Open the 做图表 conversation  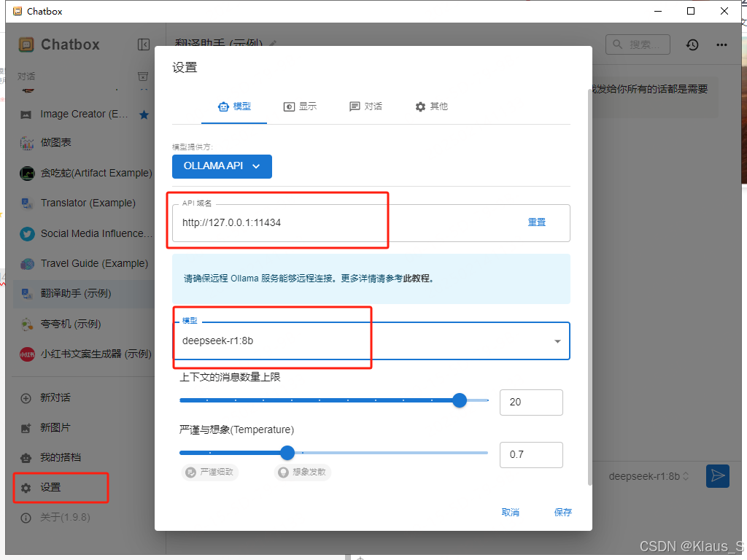click(x=83, y=142)
